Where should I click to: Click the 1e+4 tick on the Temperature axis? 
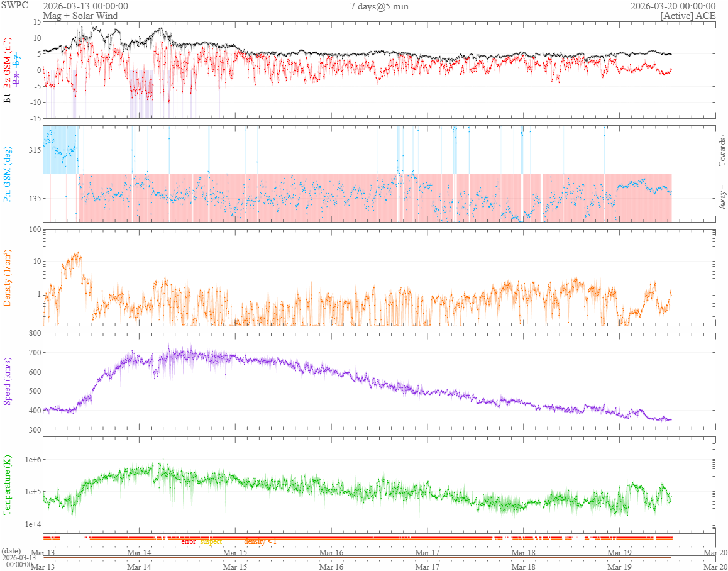[31, 524]
